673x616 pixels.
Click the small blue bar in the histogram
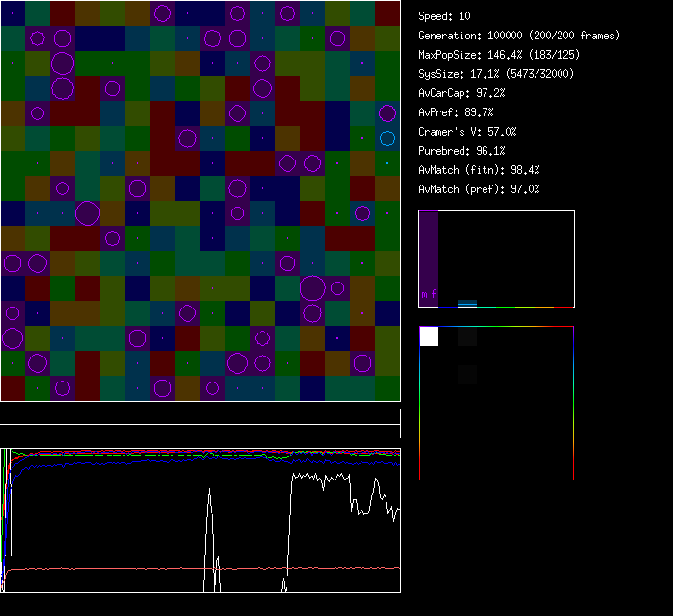point(467,303)
